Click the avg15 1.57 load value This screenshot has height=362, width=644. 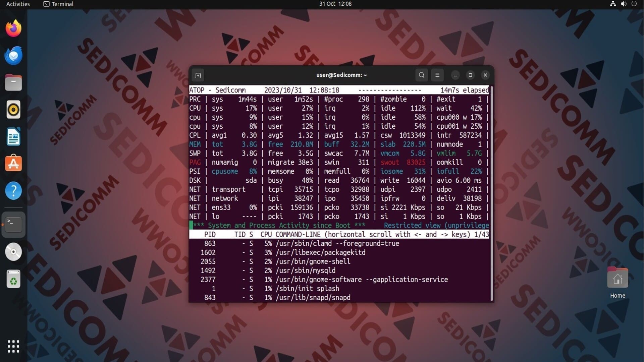point(346,135)
